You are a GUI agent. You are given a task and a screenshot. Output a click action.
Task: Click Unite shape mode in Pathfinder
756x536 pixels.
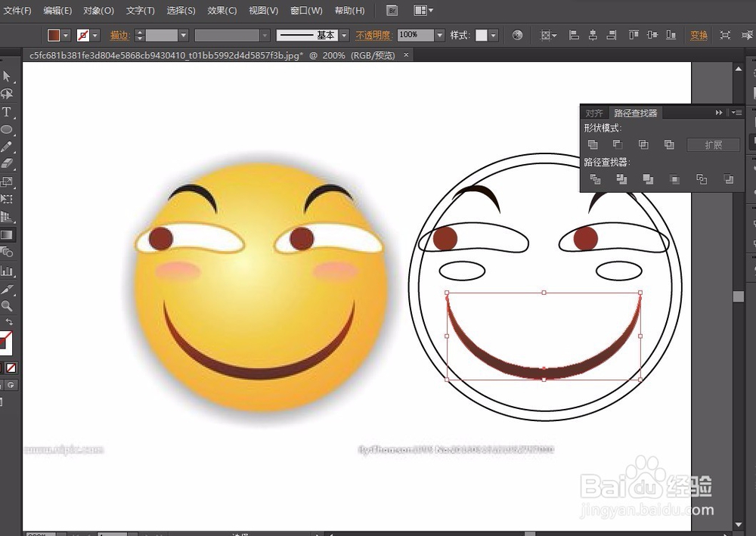pos(593,144)
